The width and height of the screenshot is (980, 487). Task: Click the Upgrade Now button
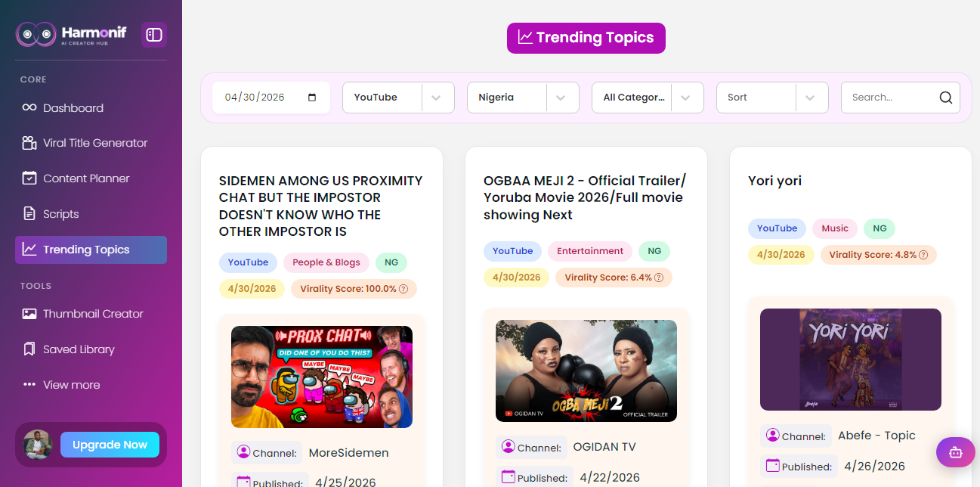110,445
